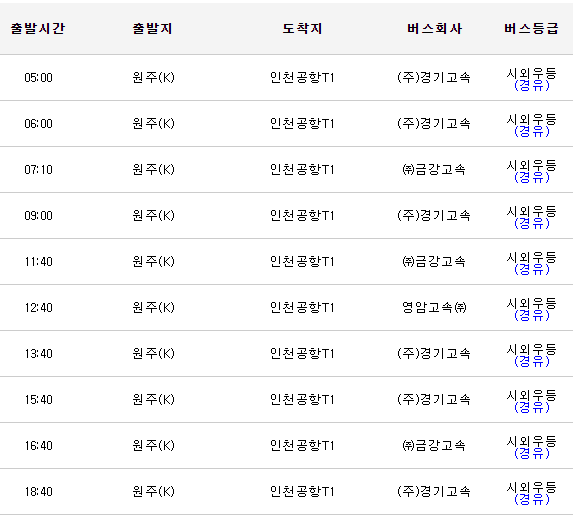Click (주)경기고속 in the 15:40 row
This screenshot has height=517, width=573.
click(434, 400)
